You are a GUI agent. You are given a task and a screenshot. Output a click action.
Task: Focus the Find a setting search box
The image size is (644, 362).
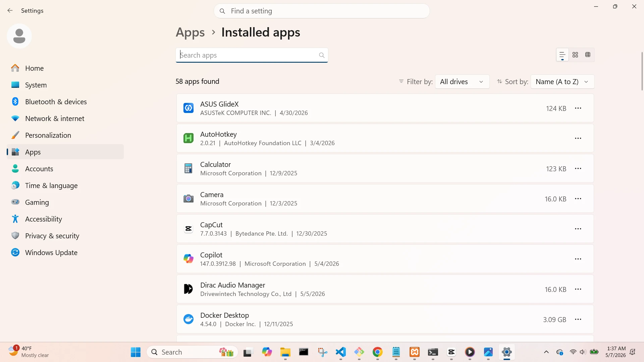coord(322,11)
